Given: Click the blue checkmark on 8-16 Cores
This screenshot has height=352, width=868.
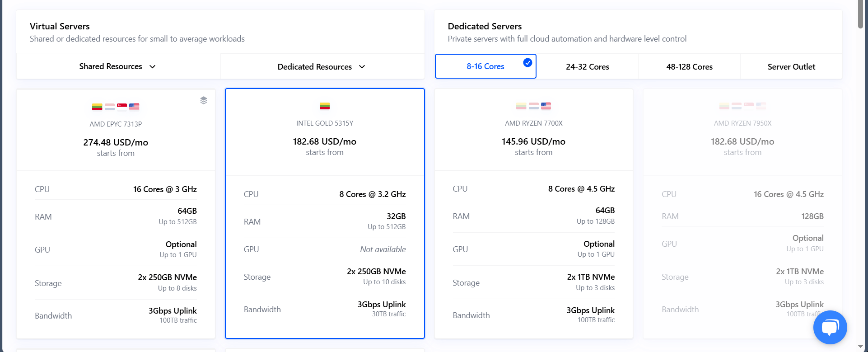Looking at the screenshot, I should [x=527, y=63].
